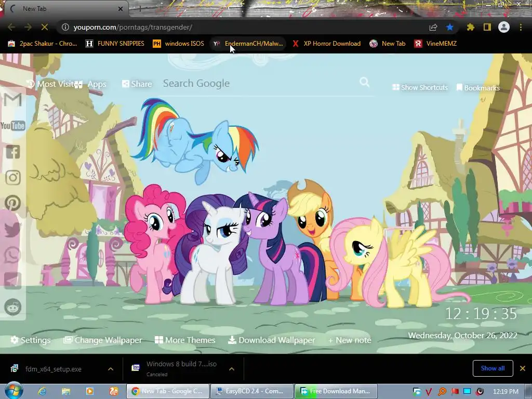Open Windows Media Player from taskbar

(89, 391)
